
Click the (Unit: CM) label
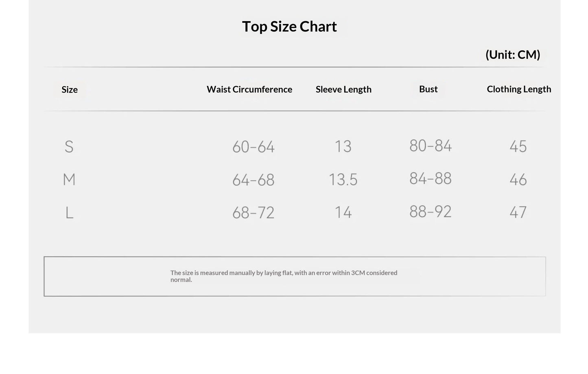(513, 55)
